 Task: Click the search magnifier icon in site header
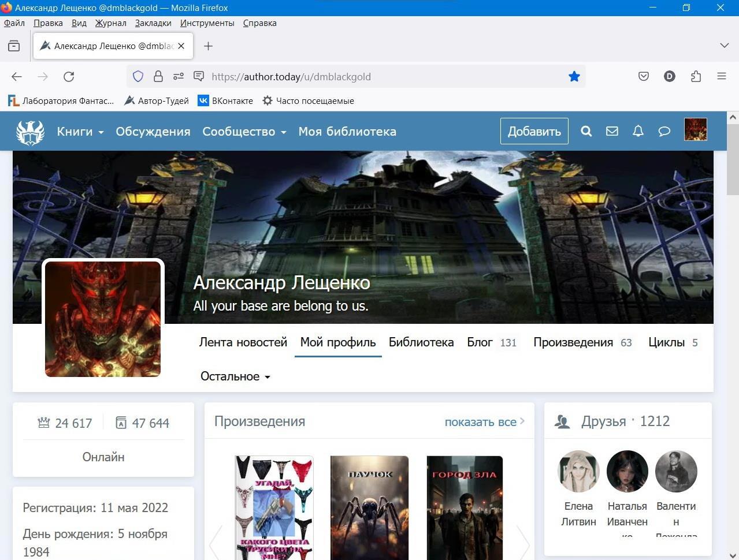pos(586,131)
